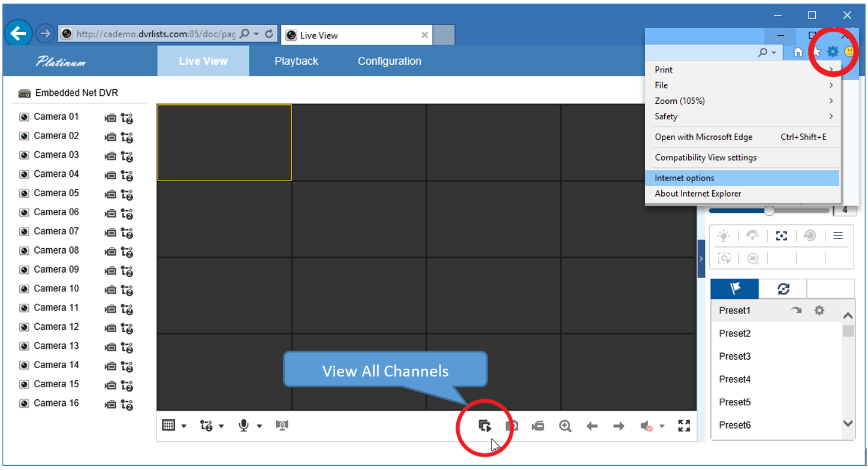Click the PTZ speed slider handle

click(x=769, y=210)
